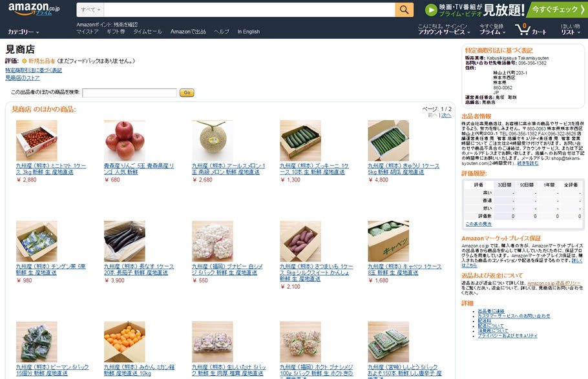The height and width of the screenshot is (379, 588).
Task: Open the cabbage box product image
Action: click(x=388, y=241)
